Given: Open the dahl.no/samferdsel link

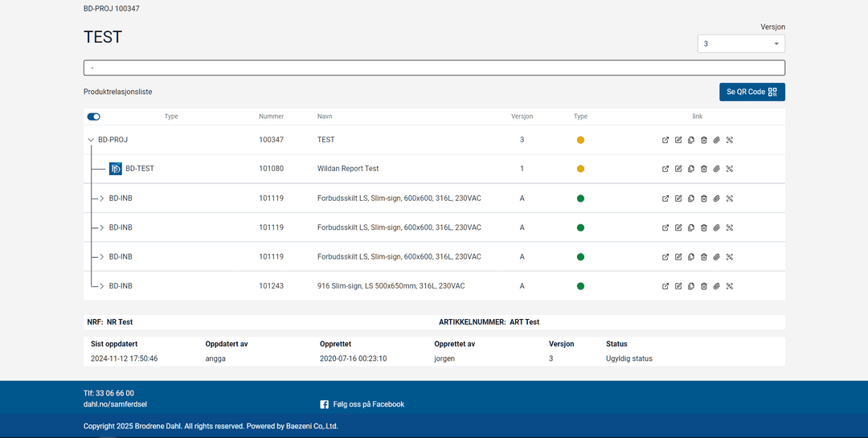Looking at the screenshot, I should 115,404.
